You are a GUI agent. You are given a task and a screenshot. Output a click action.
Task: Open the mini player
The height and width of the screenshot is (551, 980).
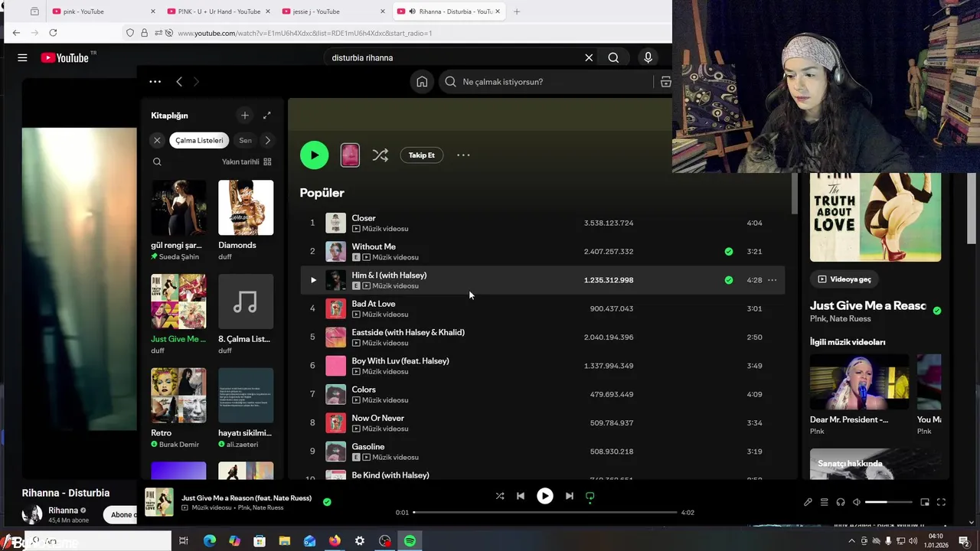coord(925,502)
